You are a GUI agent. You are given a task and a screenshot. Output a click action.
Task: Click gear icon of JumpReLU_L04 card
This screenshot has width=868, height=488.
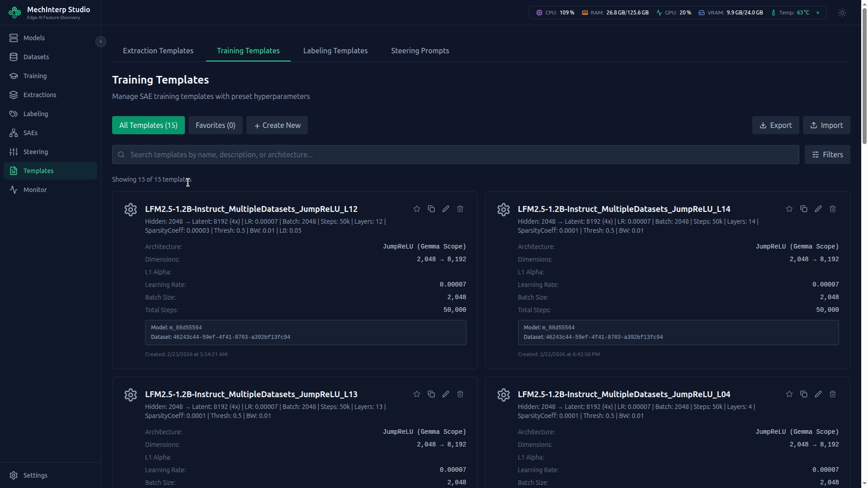[x=503, y=395]
